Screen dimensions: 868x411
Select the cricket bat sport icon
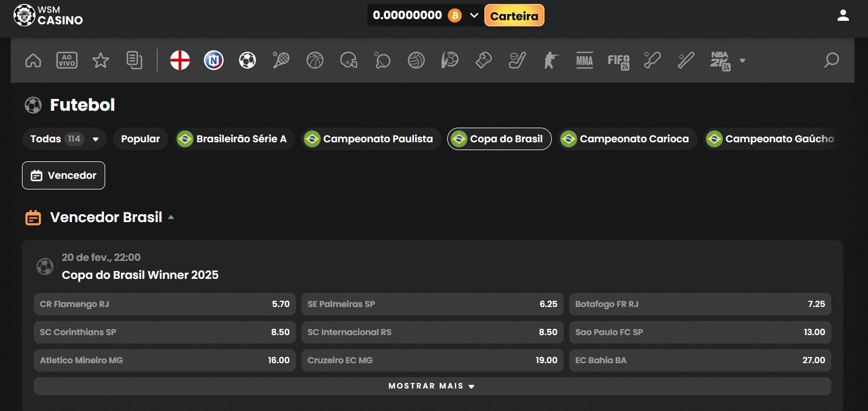(652, 60)
